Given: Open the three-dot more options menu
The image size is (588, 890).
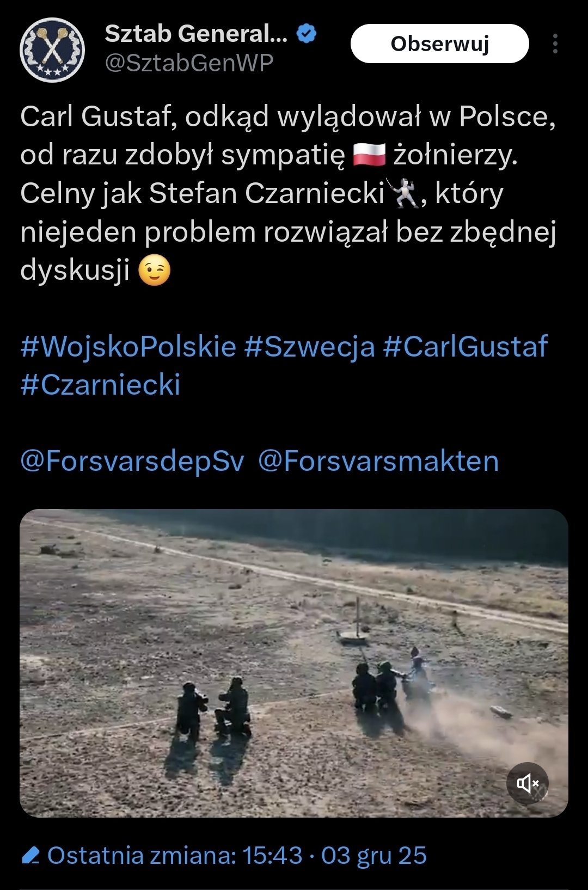Looking at the screenshot, I should 555,44.
